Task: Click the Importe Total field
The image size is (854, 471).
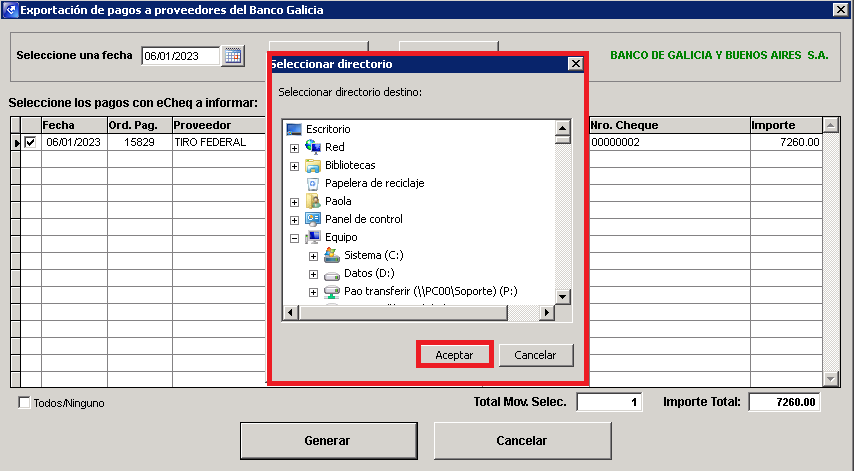Action: (784, 402)
